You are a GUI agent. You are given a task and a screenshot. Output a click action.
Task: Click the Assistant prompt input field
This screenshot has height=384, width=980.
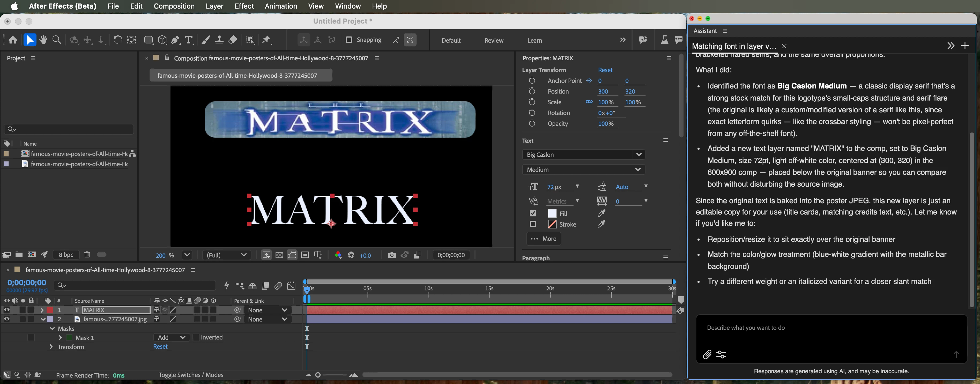pyautogui.click(x=831, y=338)
